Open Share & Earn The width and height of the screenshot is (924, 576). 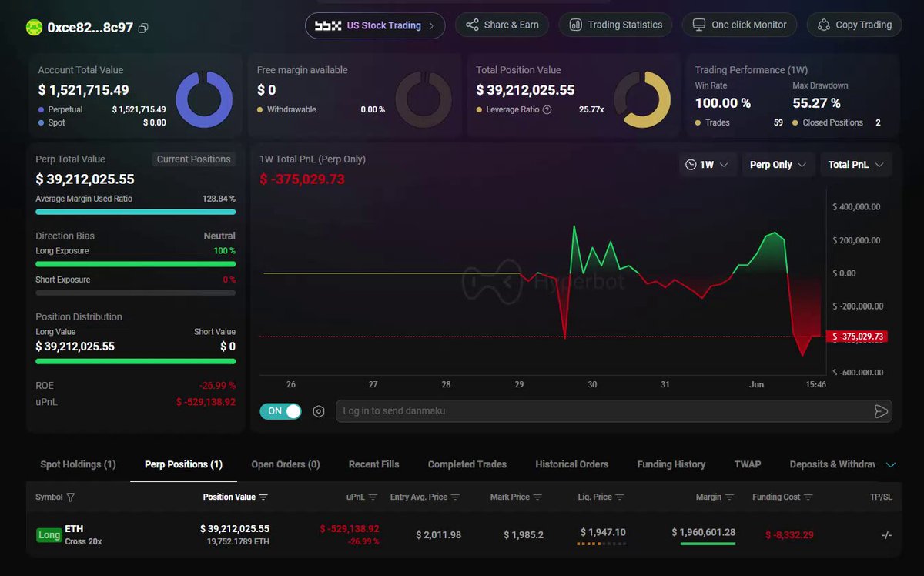pos(502,25)
